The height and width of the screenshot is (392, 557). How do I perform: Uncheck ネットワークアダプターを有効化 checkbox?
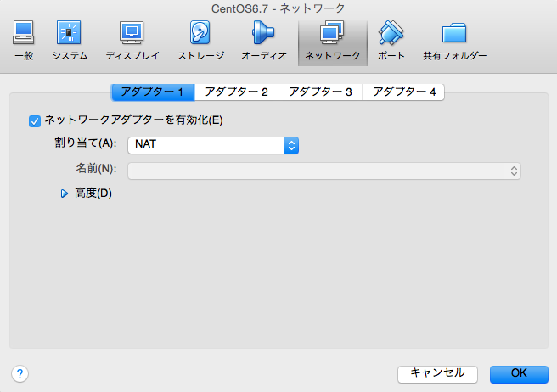(x=35, y=121)
